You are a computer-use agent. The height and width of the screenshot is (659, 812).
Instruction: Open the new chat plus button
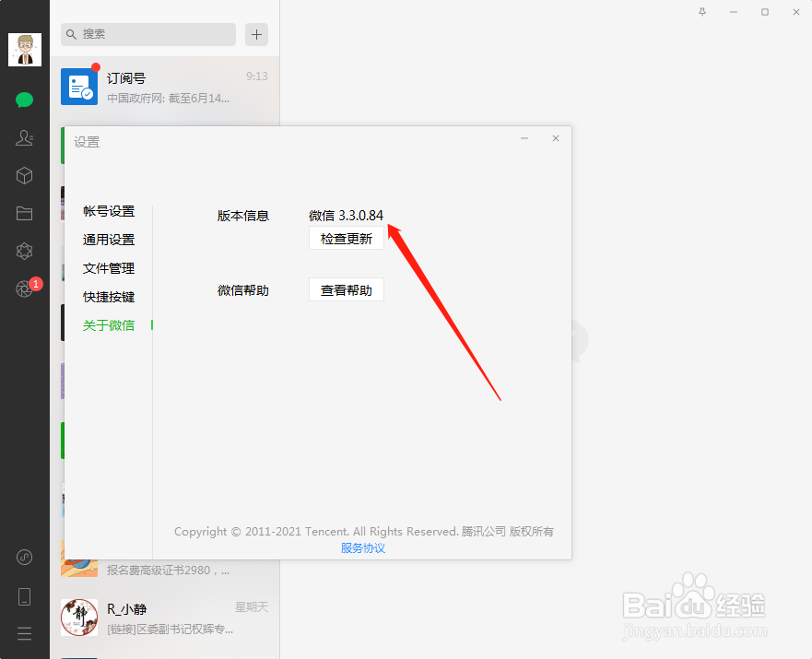(256, 34)
